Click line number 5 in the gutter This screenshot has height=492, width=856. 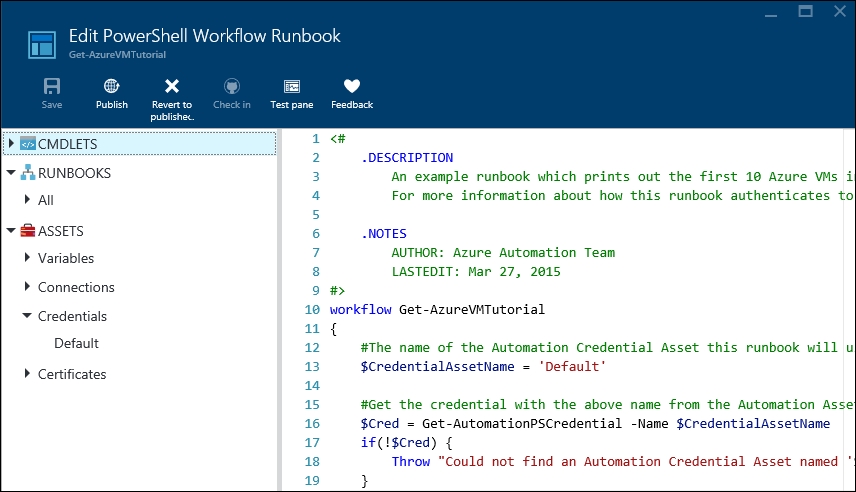316,215
